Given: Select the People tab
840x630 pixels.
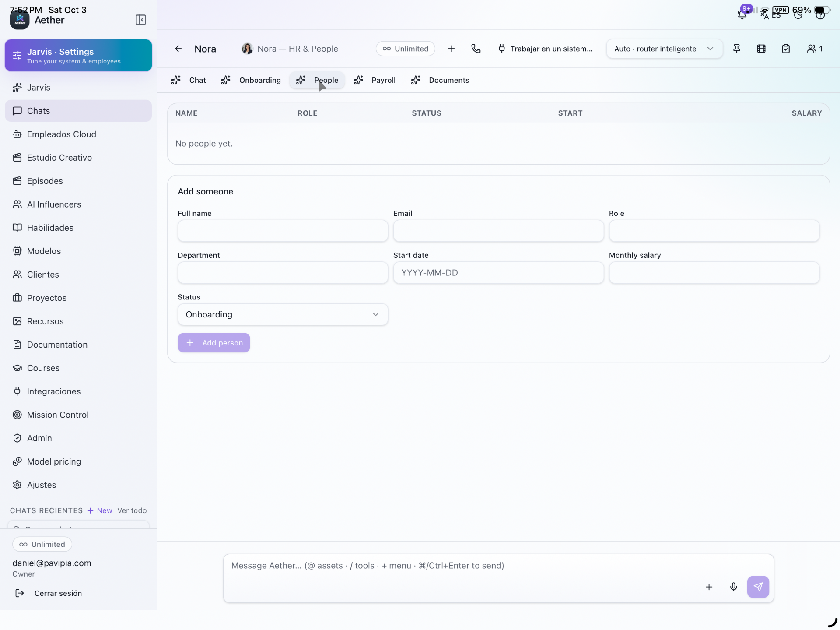Looking at the screenshot, I should (x=317, y=80).
